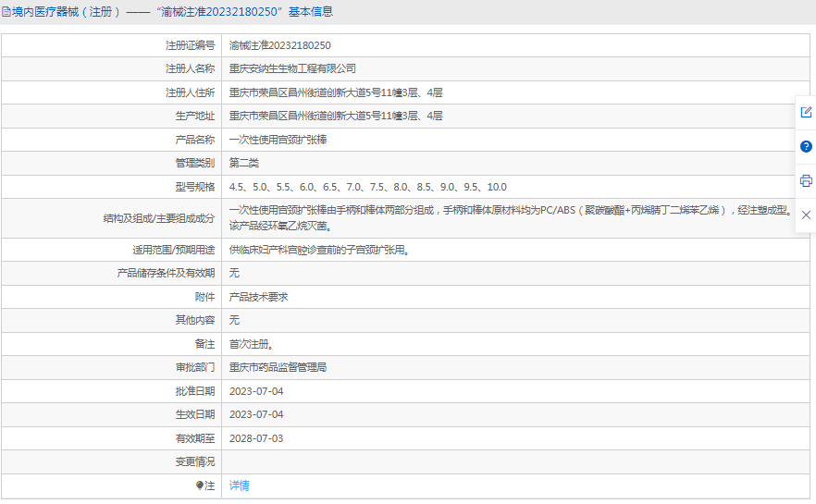Viewport: 816px width, 504px height.
Task: Click the expiry date 2028-07-03
Action: pos(256,438)
